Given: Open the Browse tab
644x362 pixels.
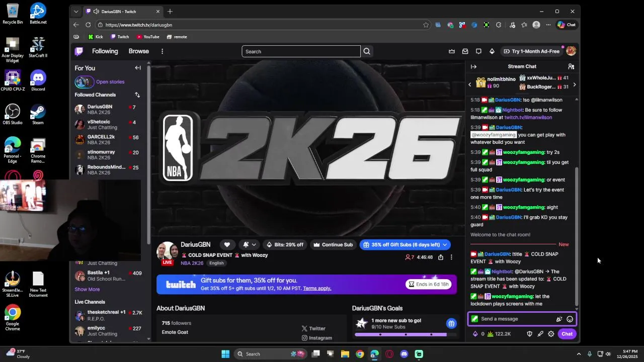Looking at the screenshot, I should click(138, 51).
